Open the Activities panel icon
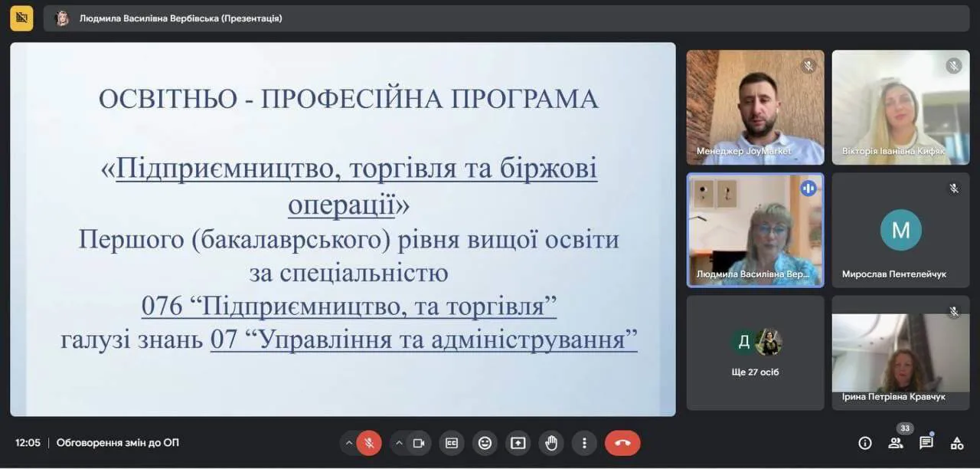The image size is (980, 469). pyautogui.click(x=956, y=443)
